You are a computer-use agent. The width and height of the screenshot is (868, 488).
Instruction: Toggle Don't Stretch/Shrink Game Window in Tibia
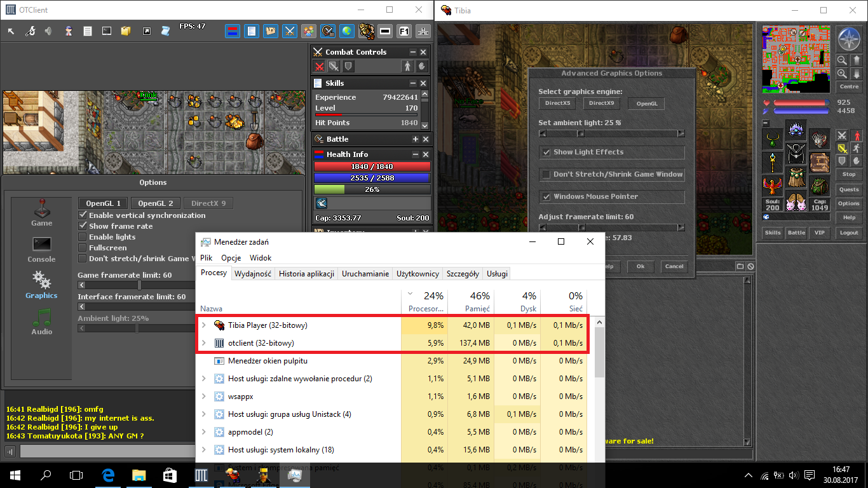(x=546, y=174)
